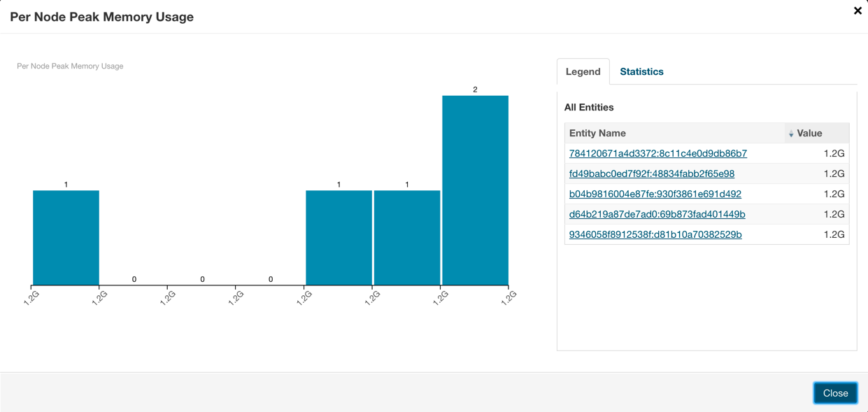
Task: Sort table by Entity Name column header
Action: (597, 133)
